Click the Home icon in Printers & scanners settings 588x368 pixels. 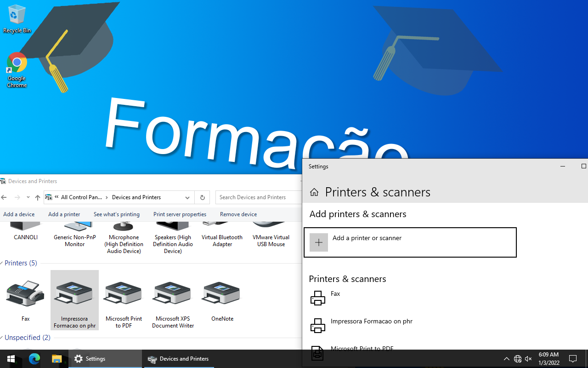[314, 192]
